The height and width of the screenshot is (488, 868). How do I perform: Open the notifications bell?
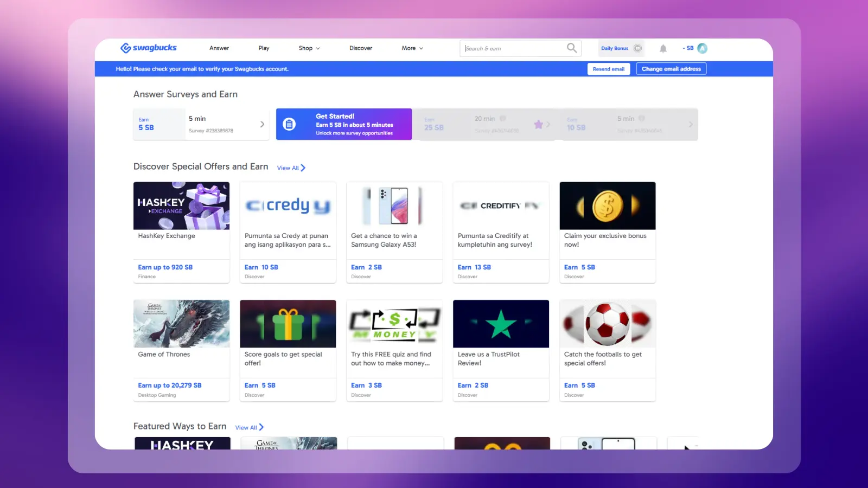pos(663,48)
